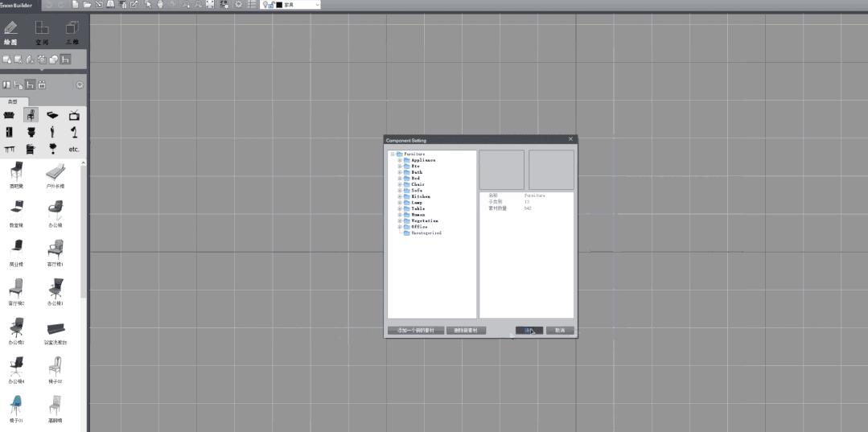The height and width of the screenshot is (432, 868).
Task: Click the highlighted confirm button in dialog
Action: [529, 331]
